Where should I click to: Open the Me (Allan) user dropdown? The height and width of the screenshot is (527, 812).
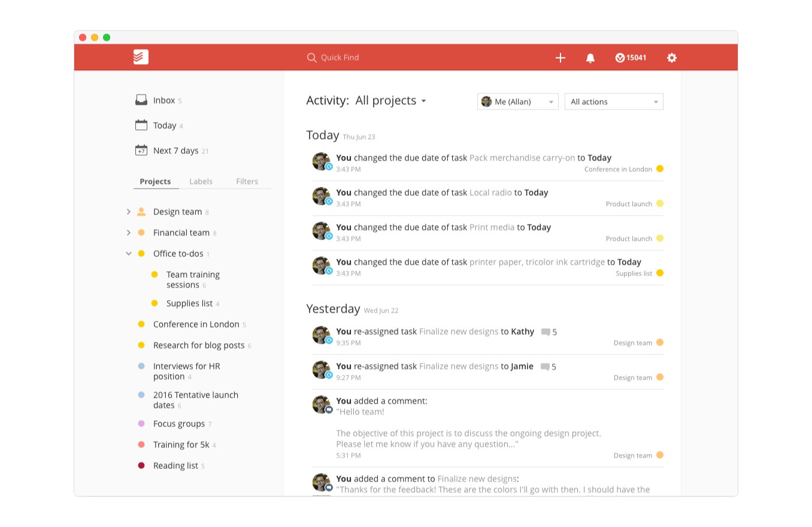coord(518,102)
